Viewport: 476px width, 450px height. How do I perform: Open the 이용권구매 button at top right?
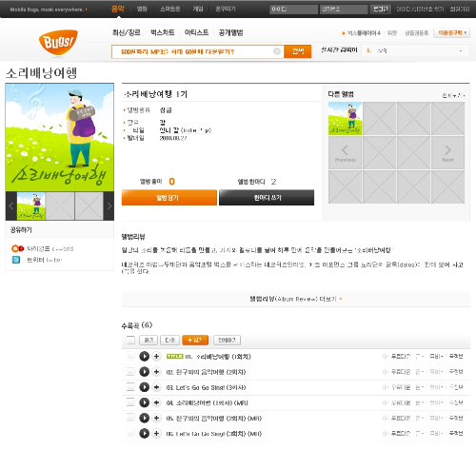pos(451,32)
